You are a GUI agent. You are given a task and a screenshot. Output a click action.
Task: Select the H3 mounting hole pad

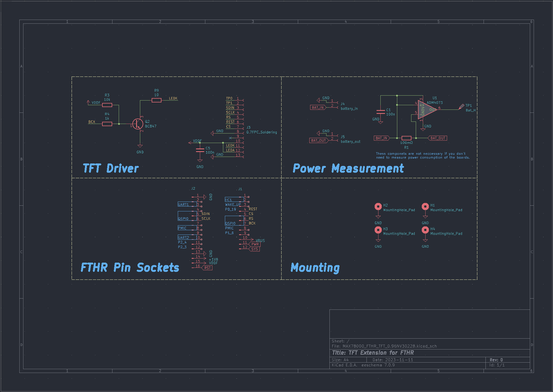click(378, 230)
